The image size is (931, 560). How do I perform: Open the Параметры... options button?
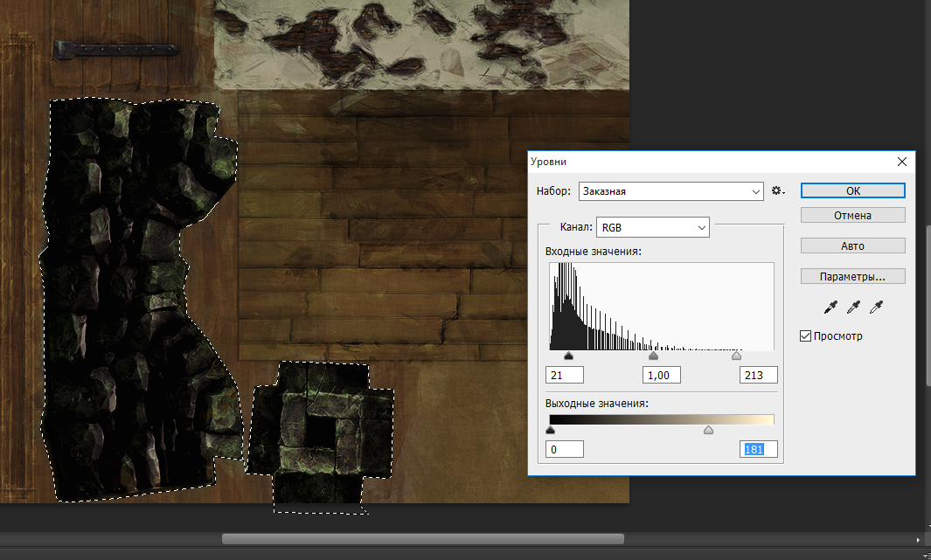(852, 276)
